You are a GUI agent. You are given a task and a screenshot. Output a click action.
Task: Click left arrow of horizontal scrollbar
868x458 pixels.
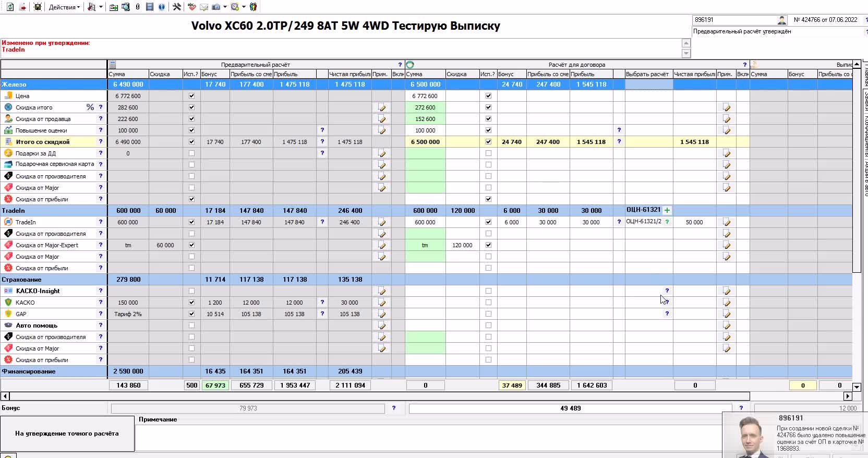[5, 396]
